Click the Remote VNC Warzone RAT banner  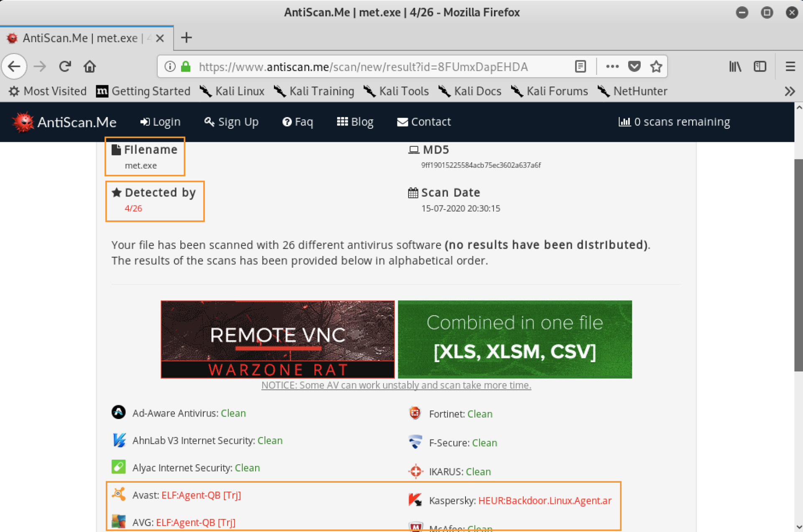[x=278, y=339]
